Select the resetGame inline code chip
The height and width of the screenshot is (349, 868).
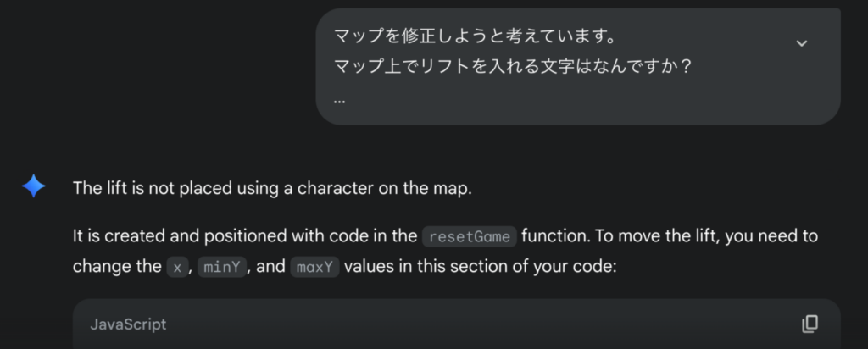pyautogui.click(x=470, y=236)
